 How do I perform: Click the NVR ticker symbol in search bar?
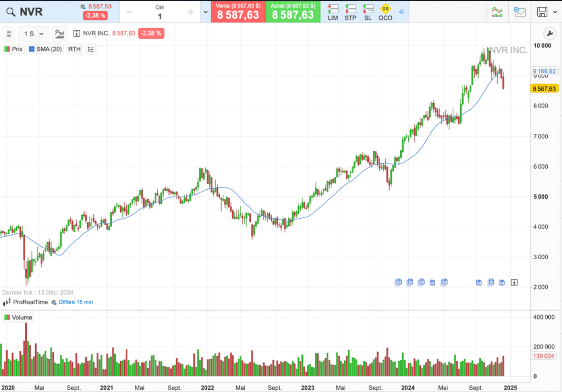coord(31,12)
